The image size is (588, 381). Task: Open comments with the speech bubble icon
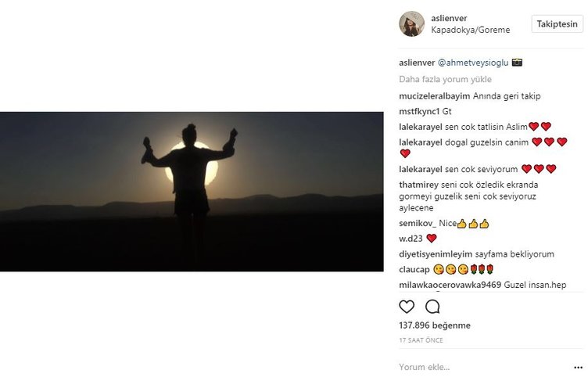(x=432, y=307)
